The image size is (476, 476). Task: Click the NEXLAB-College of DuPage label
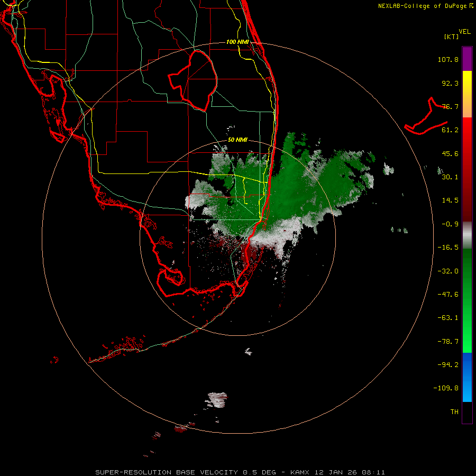pyautogui.click(x=425, y=6)
